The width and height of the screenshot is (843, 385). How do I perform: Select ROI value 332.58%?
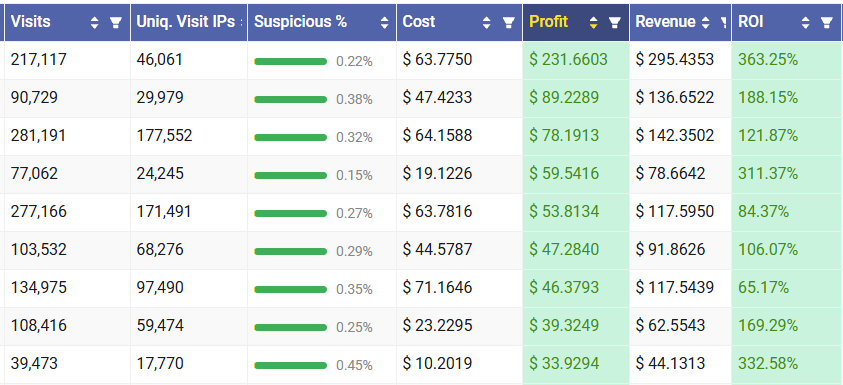768,363
